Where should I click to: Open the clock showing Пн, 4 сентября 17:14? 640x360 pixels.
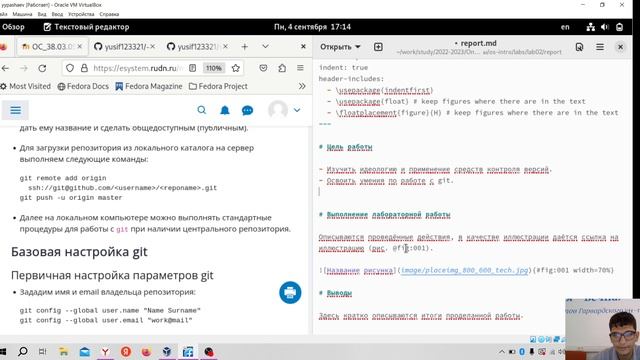point(312,27)
